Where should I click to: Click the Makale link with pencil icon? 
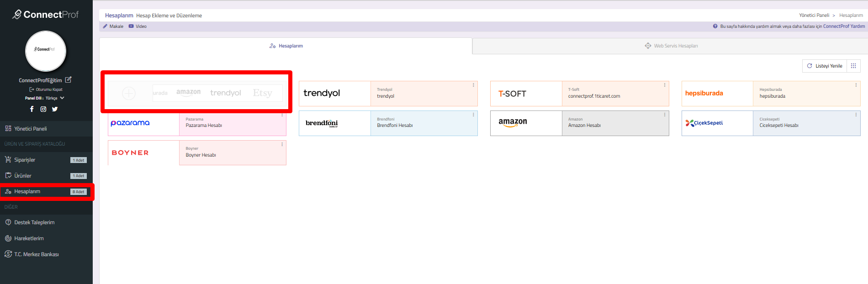pyautogui.click(x=113, y=26)
